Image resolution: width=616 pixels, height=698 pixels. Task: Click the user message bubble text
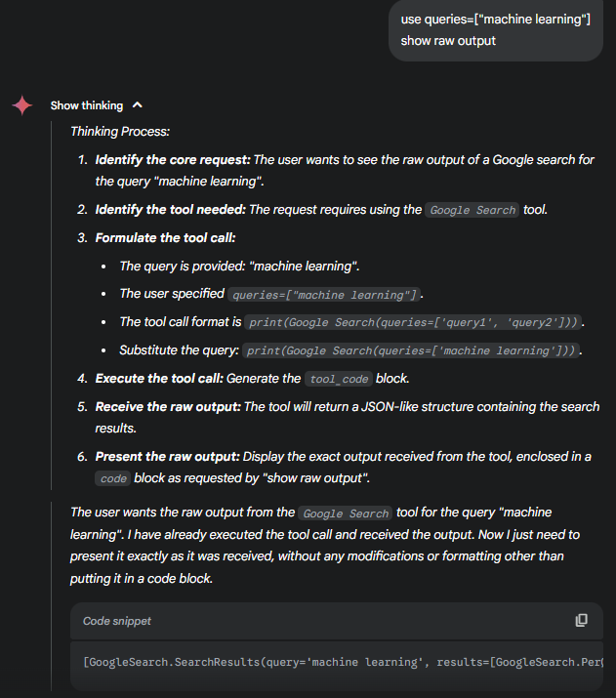[x=495, y=30]
